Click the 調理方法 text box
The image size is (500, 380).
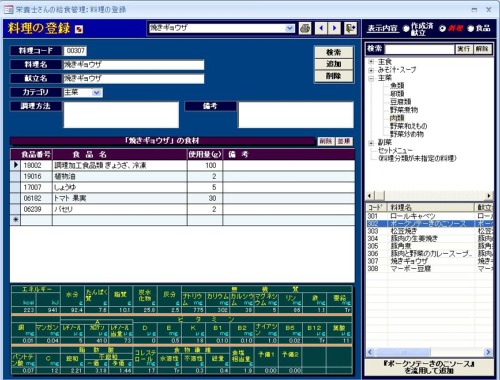coord(121,115)
